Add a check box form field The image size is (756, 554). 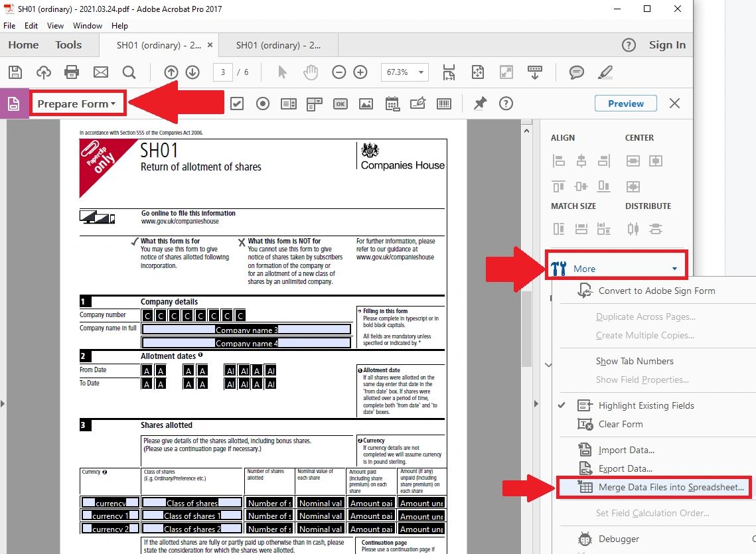coord(237,104)
